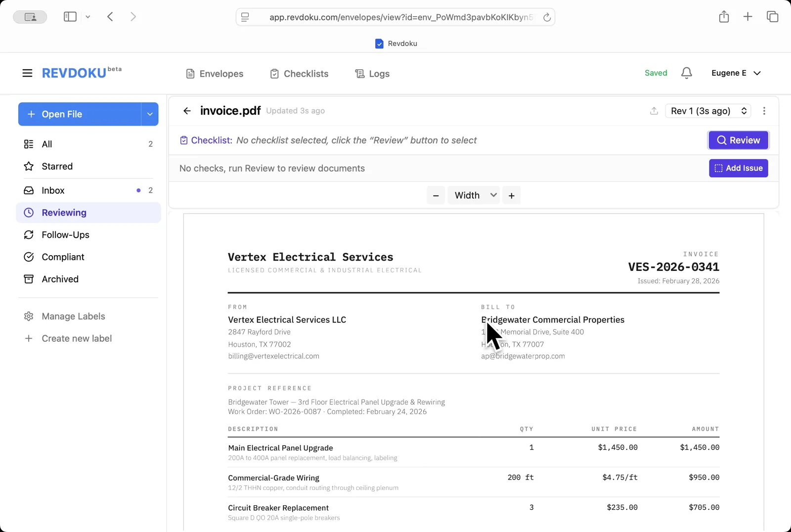Click the Add Issue button
The height and width of the screenshot is (532, 791).
click(x=738, y=168)
